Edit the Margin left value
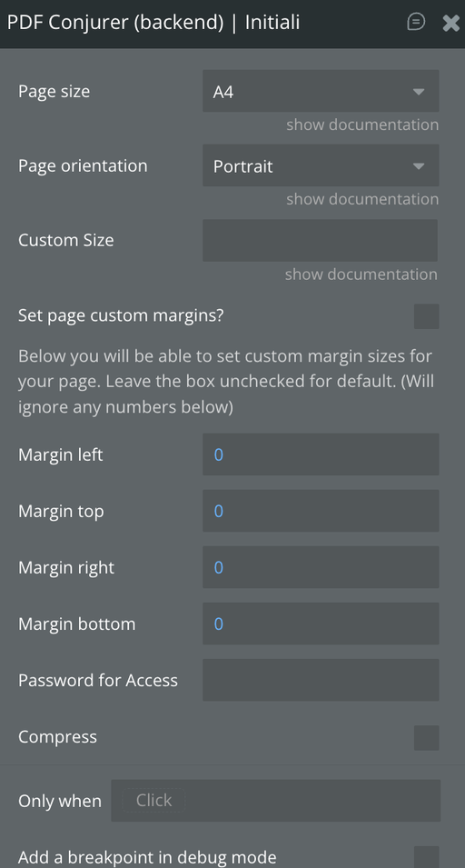The image size is (465, 868). click(321, 454)
